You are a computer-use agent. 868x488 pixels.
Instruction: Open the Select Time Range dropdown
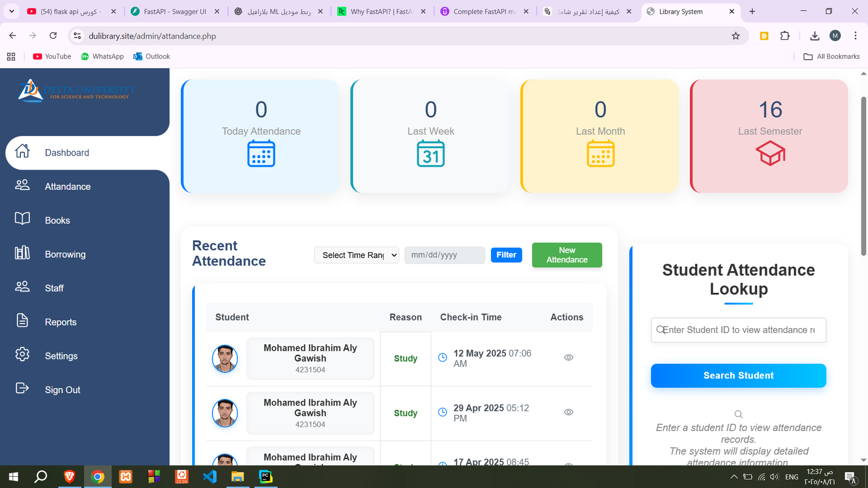(x=356, y=255)
